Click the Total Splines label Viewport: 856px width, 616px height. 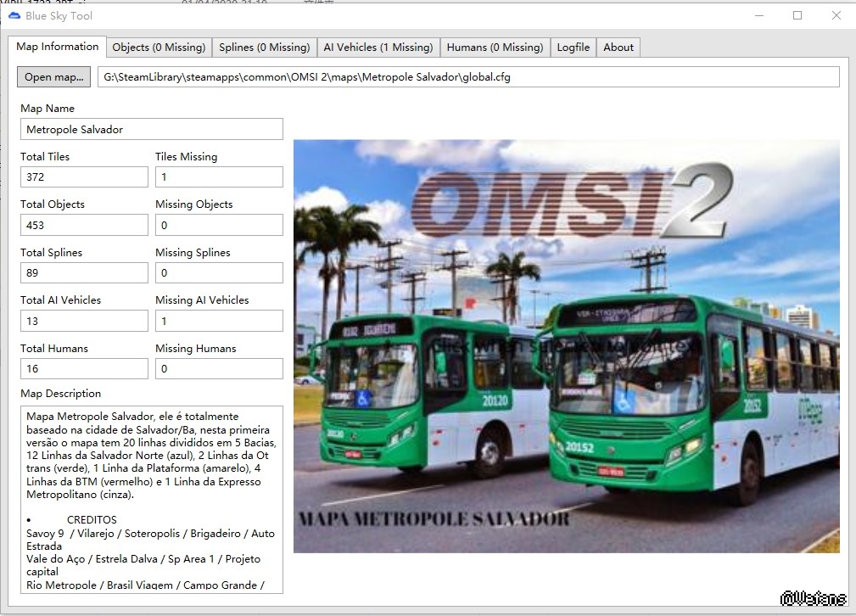[51, 252]
